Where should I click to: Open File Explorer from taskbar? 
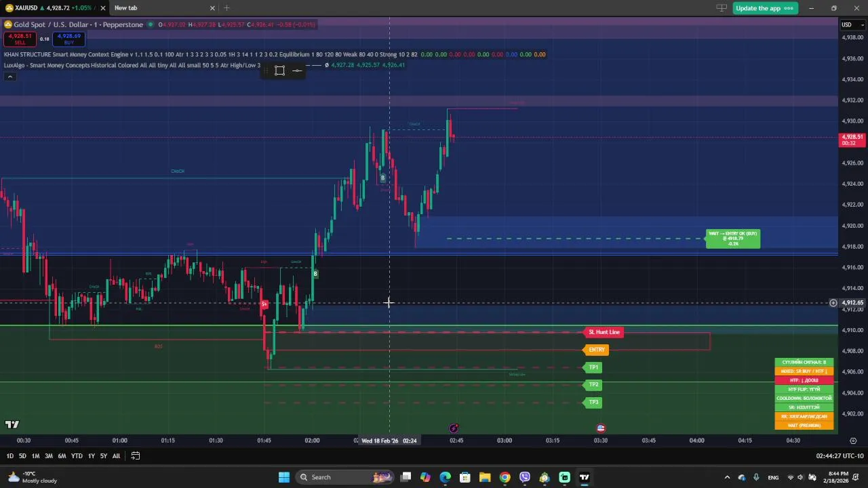(485, 477)
